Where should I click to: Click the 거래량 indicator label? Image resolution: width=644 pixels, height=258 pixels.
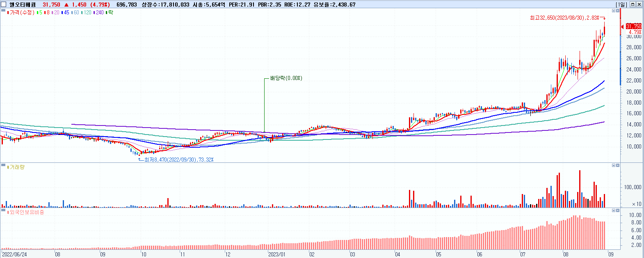pos(17,167)
